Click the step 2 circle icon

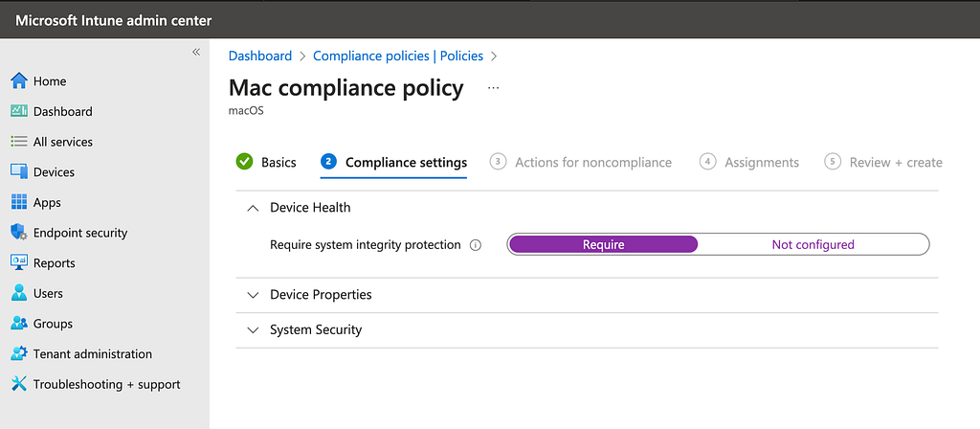(x=328, y=162)
